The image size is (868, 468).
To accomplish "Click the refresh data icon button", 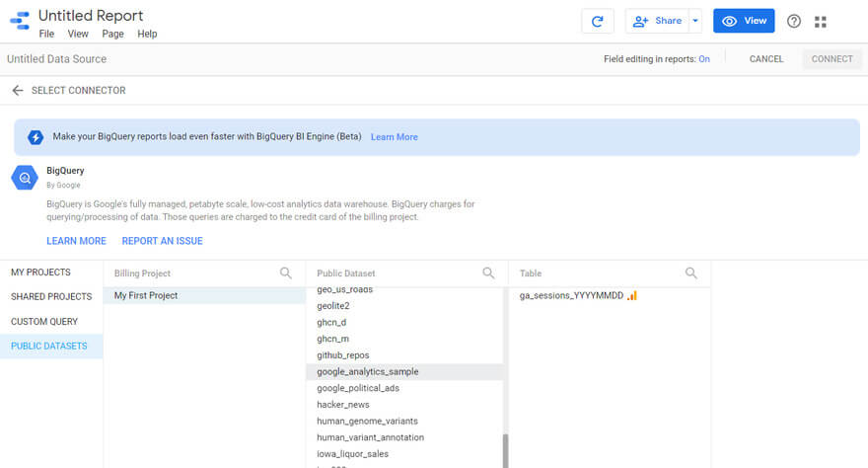I will [597, 22].
